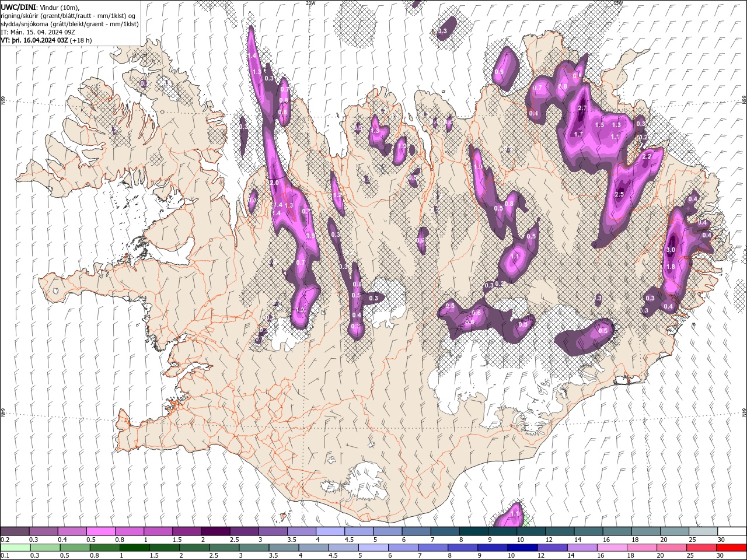The image size is (747, 560).
Task: Click the '(+18 h)' forecast offset text
Action: tap(81, 40)
